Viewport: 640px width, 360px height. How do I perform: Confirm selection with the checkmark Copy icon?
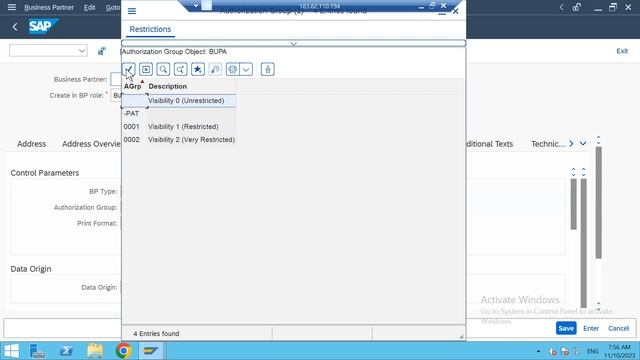point(129,69)
